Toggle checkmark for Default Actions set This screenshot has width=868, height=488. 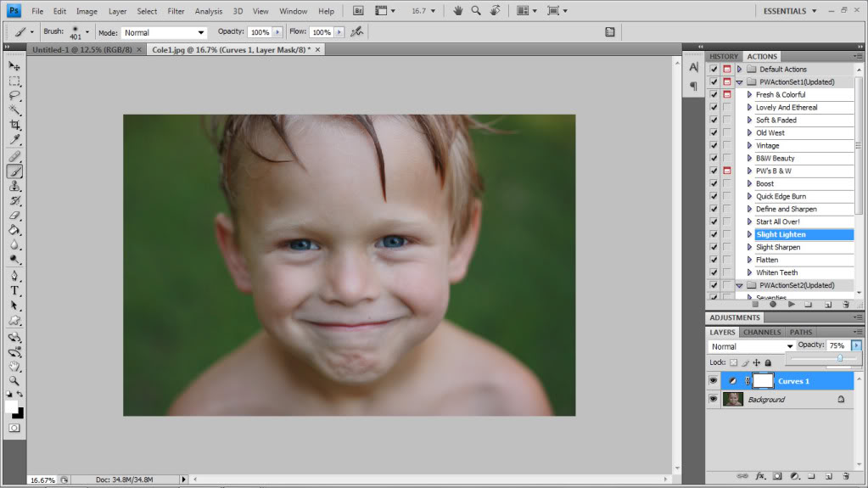pos(714,70)
